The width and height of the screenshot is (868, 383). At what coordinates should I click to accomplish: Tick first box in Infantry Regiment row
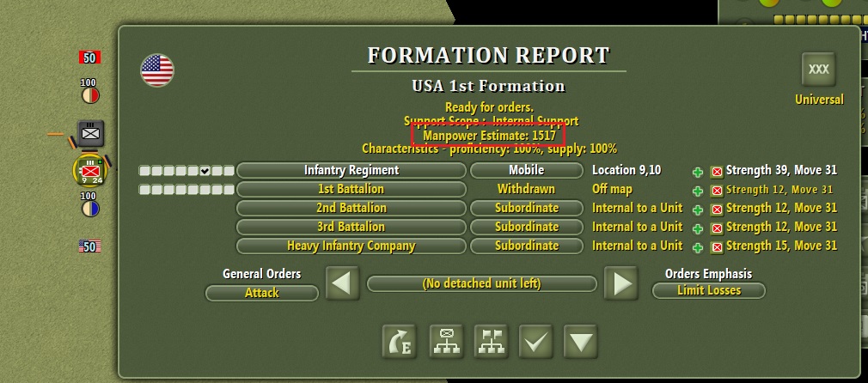144,171
